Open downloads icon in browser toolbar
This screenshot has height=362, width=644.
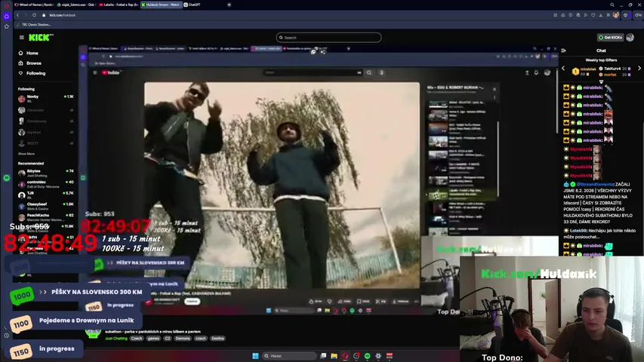600,15
